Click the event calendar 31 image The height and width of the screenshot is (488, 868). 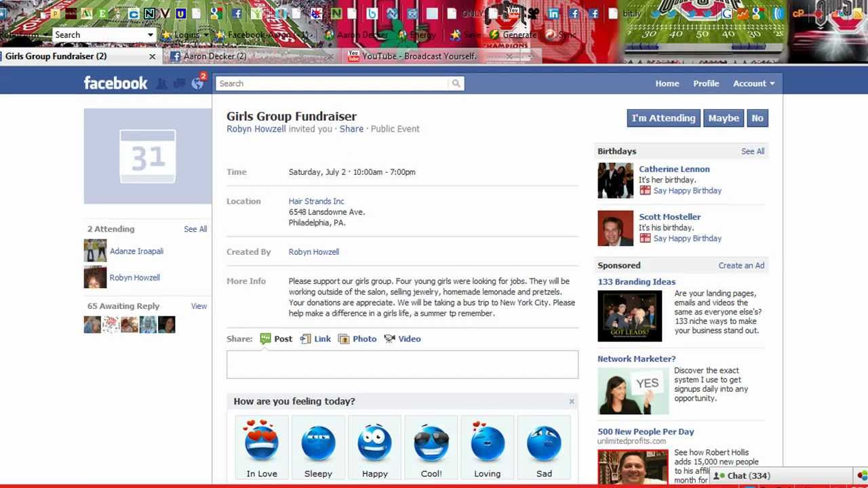148,156
